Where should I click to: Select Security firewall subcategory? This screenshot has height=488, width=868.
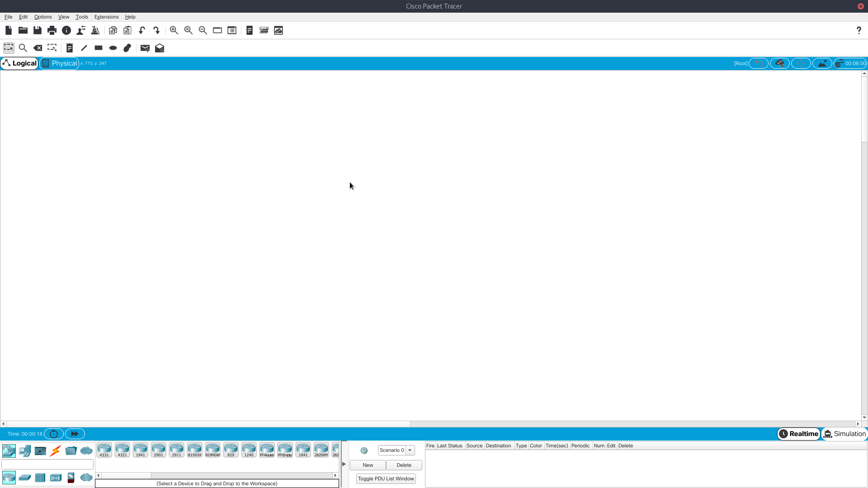tap(71, 478)
